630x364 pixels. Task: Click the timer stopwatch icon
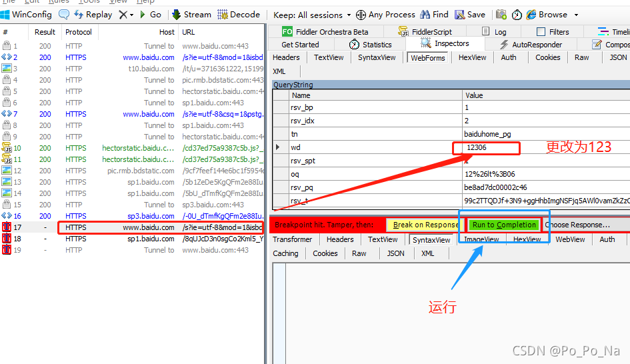[x=517, y=15]
